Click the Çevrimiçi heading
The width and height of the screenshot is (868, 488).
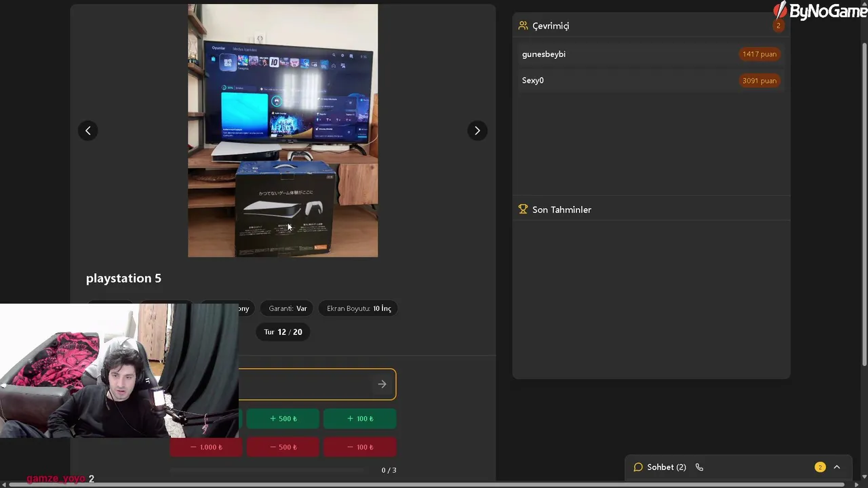point(551,26)
